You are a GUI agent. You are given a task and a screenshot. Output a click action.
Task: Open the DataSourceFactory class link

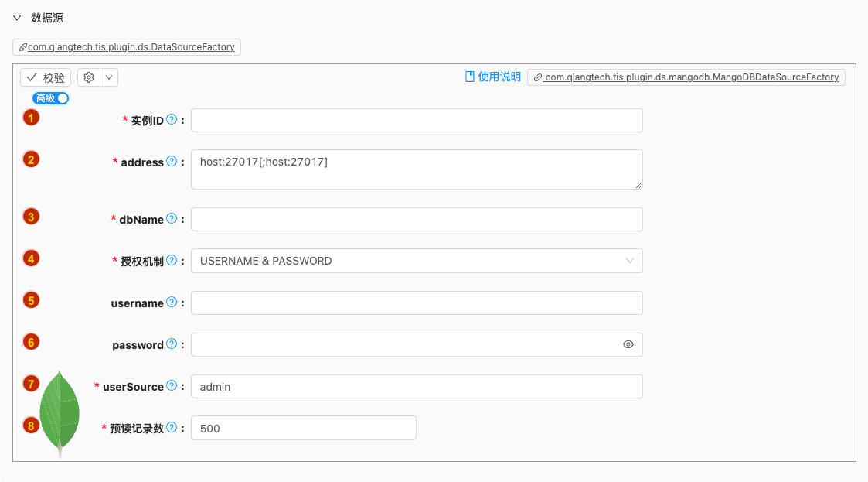coord(127,47)
